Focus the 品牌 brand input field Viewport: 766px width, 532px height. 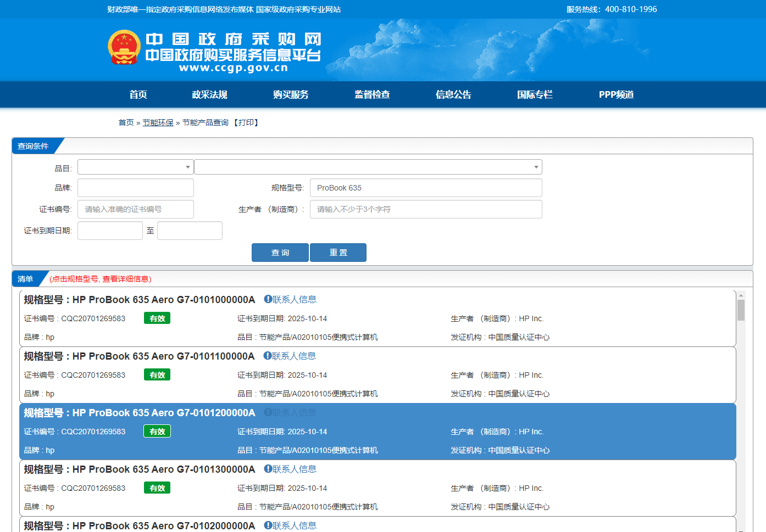[136, 188]
